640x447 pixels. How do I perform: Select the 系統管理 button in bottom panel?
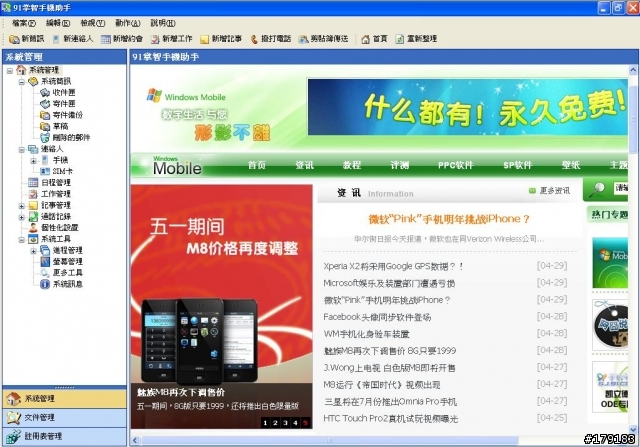pyautogui.click(x=64, y=399)
